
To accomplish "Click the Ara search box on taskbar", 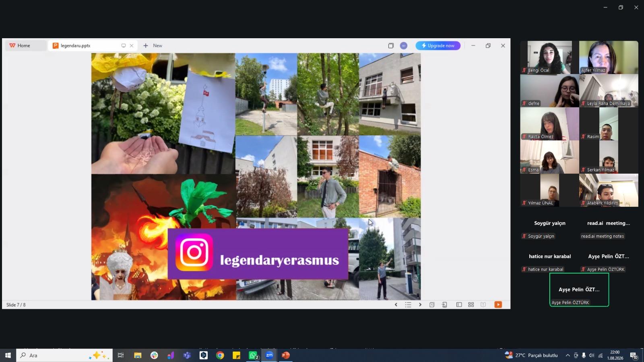I will coord(64,355).
